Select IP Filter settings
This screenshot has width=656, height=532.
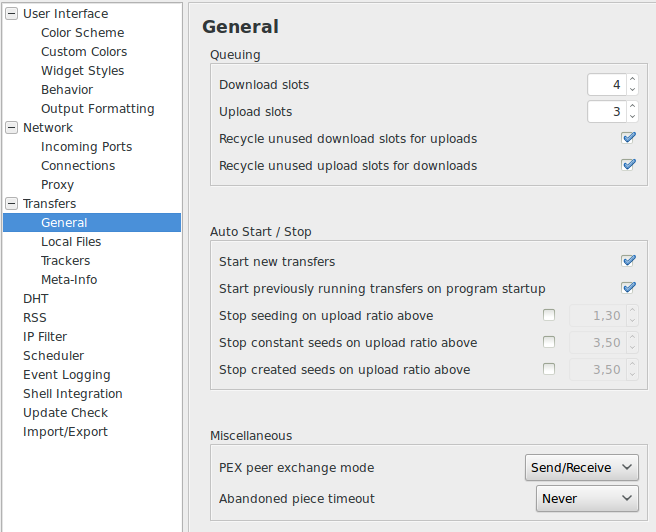(45, 337)
